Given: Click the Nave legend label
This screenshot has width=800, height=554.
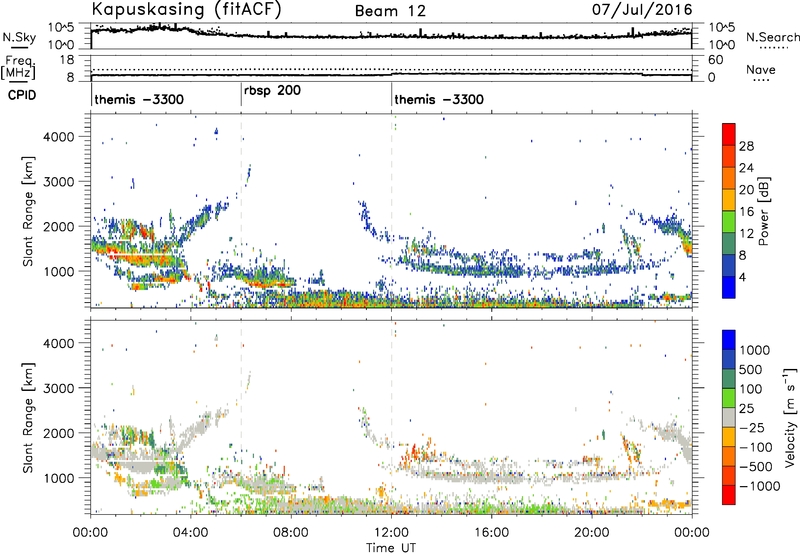Looking at the screenshot, I should pyautogui.click(x=761, y=70).
